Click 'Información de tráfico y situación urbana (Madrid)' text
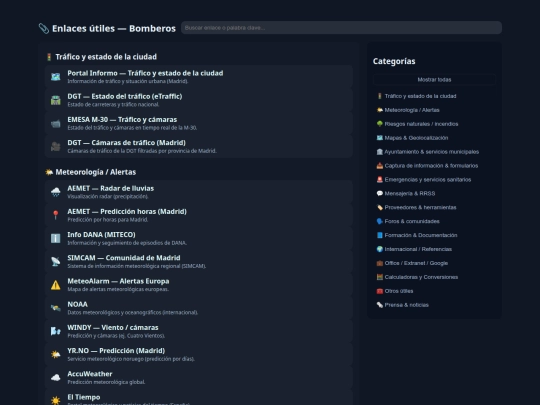 coord(128,81)
